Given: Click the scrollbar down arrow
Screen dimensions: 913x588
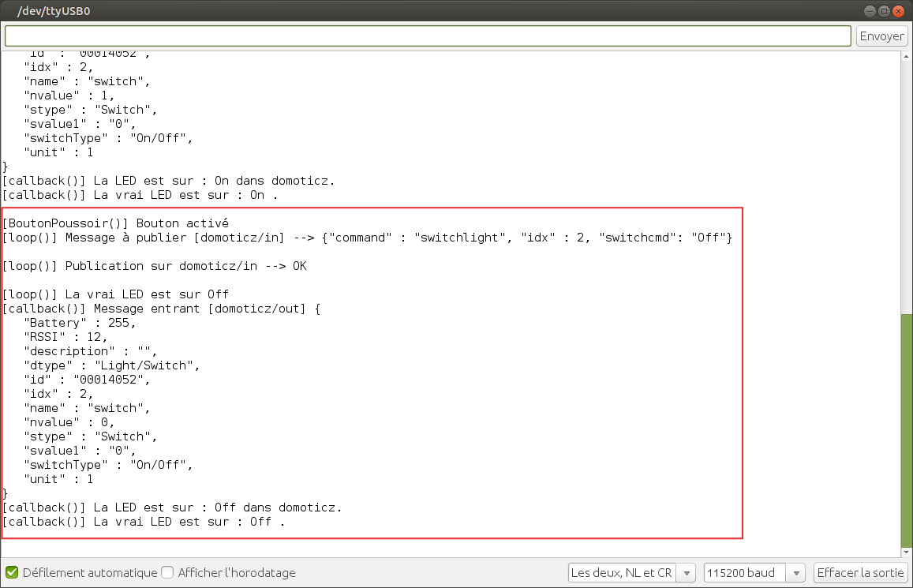Looking at the screenshot, I should click(x=906, y=552).
